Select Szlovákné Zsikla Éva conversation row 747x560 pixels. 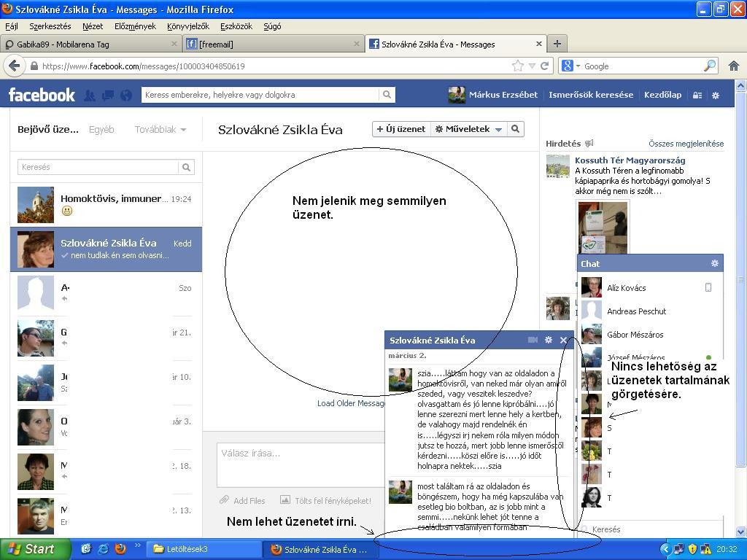[107, 249]
